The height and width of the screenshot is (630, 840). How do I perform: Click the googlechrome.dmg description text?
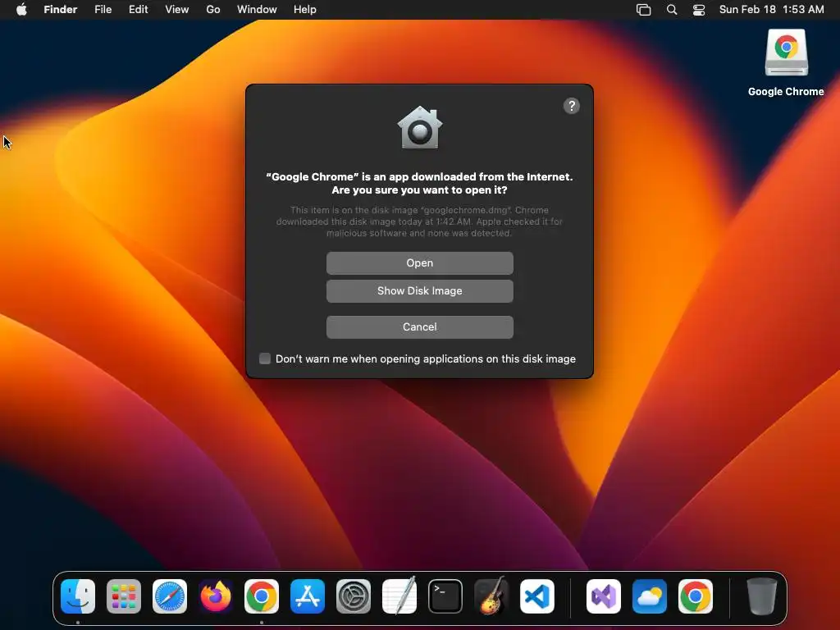click(419, 221)
